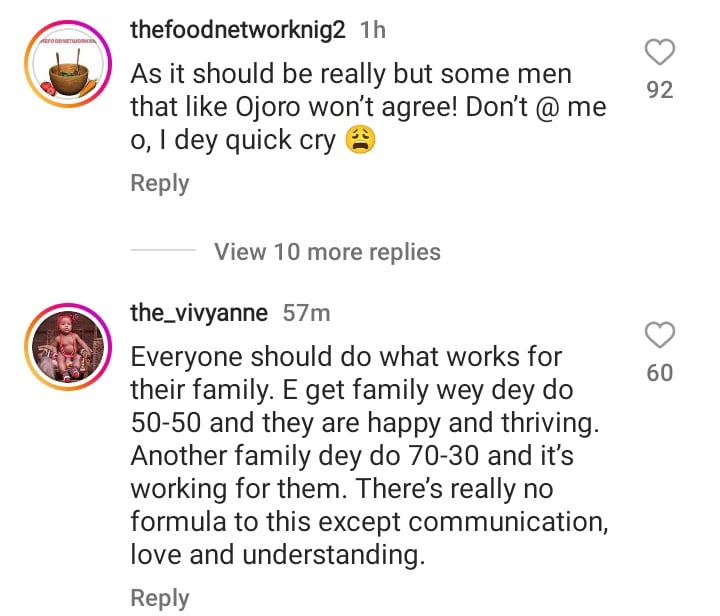Click the weary face emoji in the comment
This screenshot has height=616, width=720.
pyautogui.click(x=358, y=141)
